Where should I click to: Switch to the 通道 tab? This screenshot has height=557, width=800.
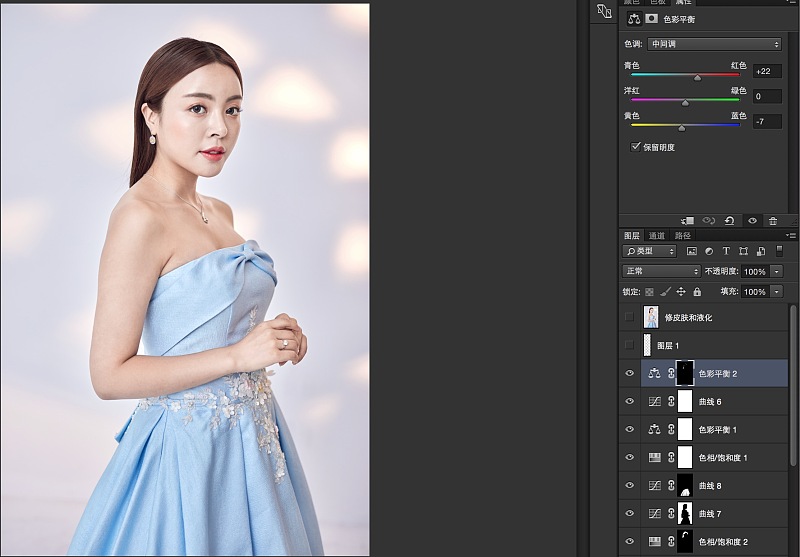coord(657,236)
